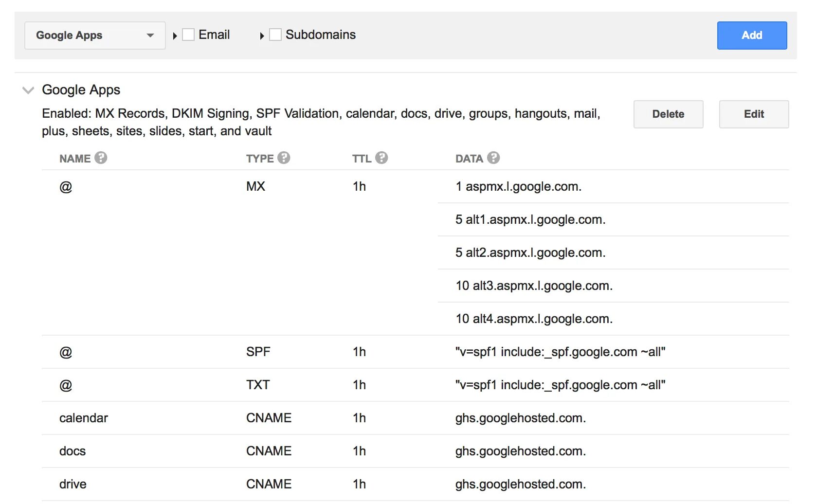Select the 1h TTL in SPF row

tap(359, 352)
